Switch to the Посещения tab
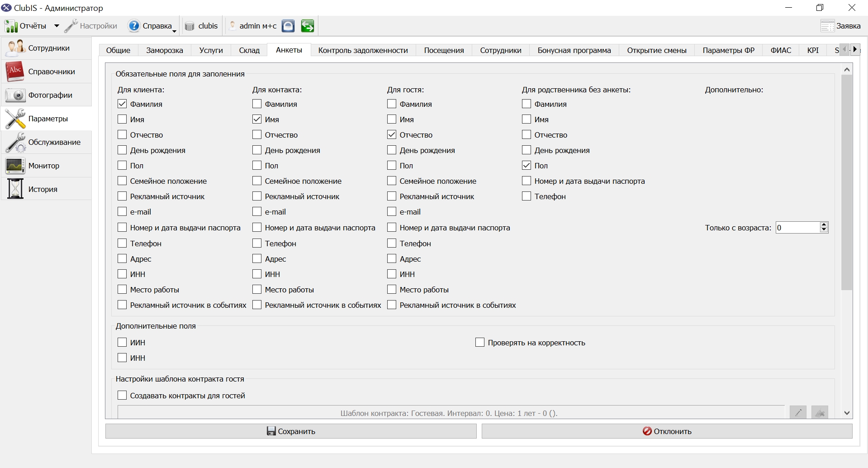Viewport: 868px width, 468px height. (x=444, y=50)
